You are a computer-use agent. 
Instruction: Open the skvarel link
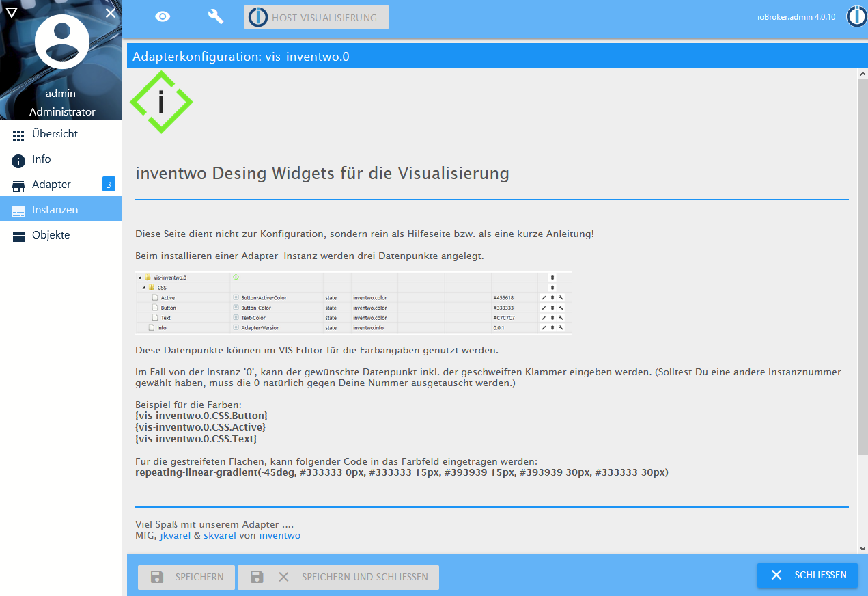coord(220,536)
